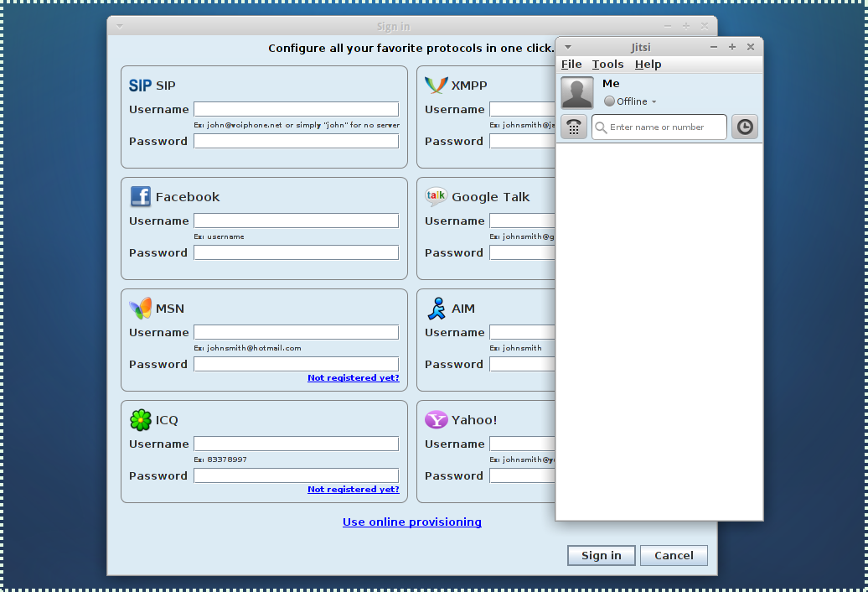Screen dimensions: 868x592
Task: Click the gray Offline status circle icon
Action: tap(609, 101)
